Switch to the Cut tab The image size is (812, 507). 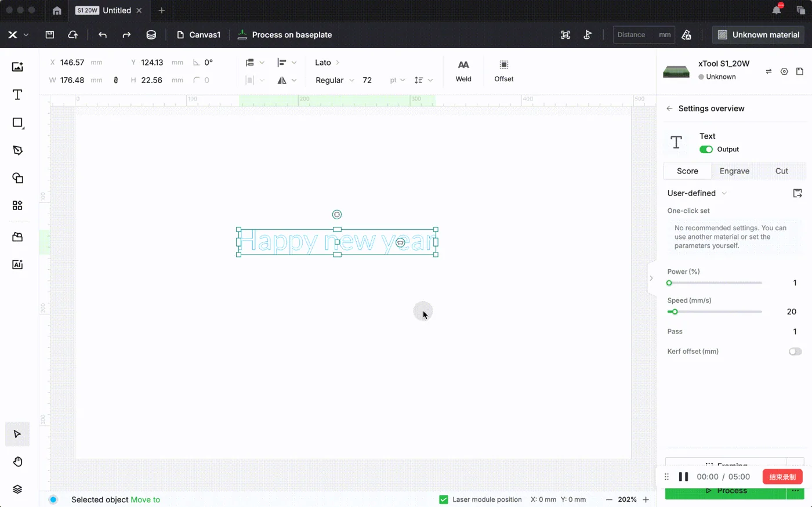781,171
